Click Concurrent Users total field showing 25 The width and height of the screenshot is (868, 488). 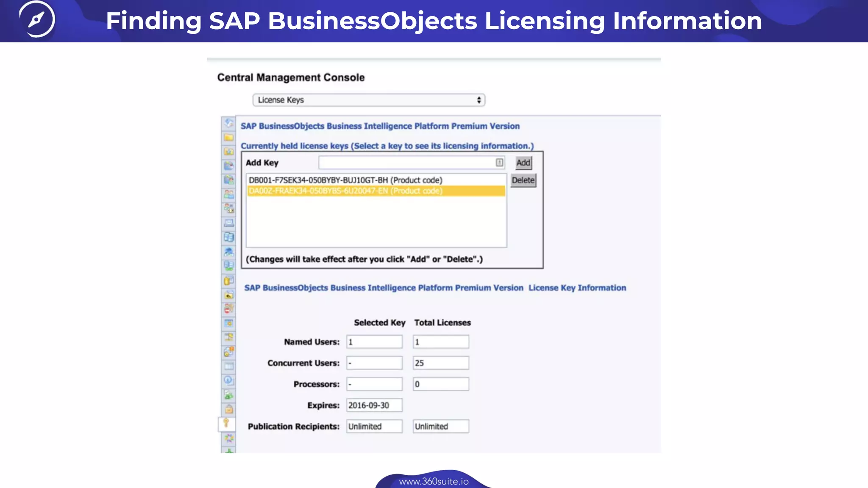pos(441,363)
